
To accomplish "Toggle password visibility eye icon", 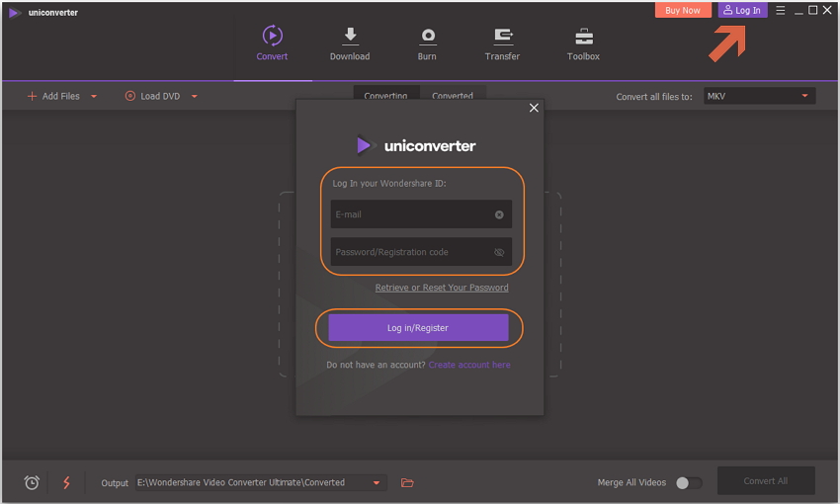I will [499, 252].
